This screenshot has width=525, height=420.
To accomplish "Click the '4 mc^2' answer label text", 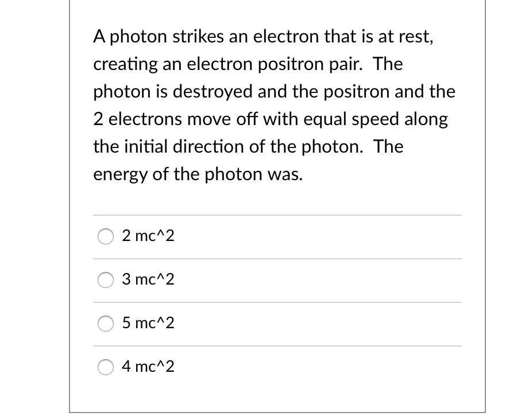I will (148, 367).
